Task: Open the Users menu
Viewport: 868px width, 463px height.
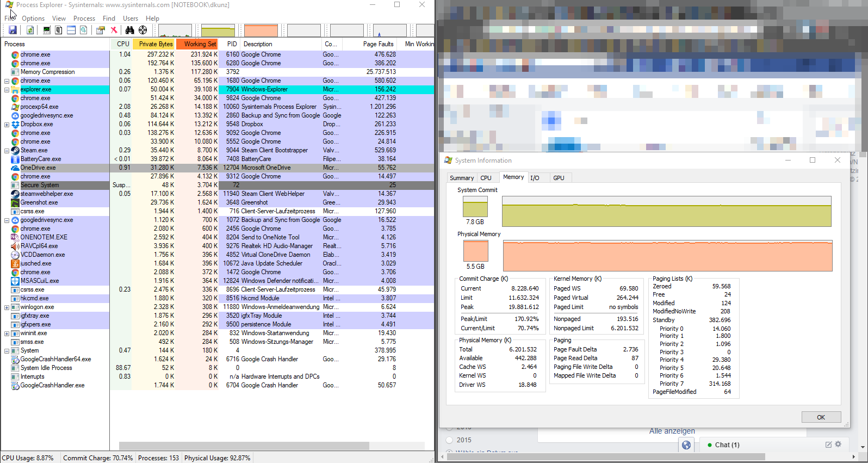Action: [131, 18]
